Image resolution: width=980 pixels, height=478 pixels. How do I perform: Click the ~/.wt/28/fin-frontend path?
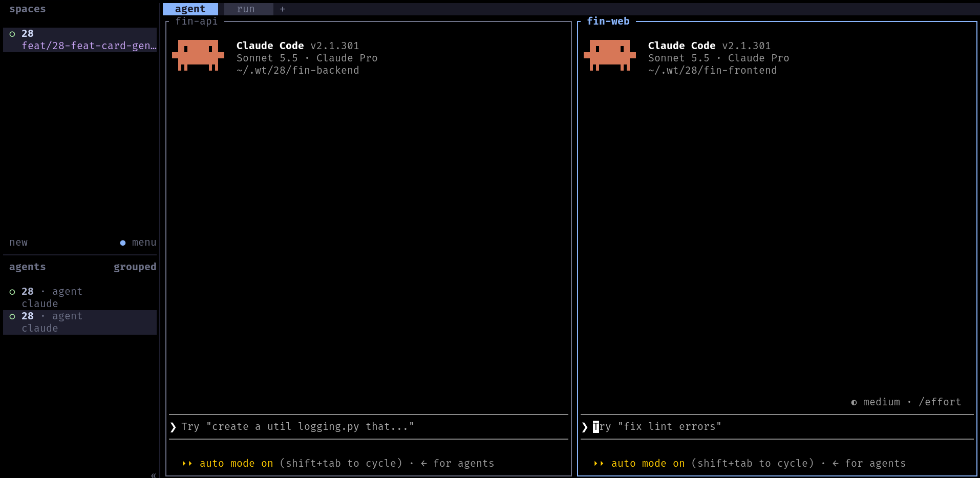713,70
